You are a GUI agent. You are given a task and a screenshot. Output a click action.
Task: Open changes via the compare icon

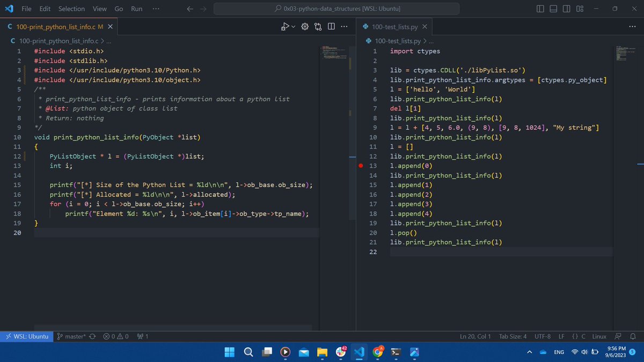[318, 27]
